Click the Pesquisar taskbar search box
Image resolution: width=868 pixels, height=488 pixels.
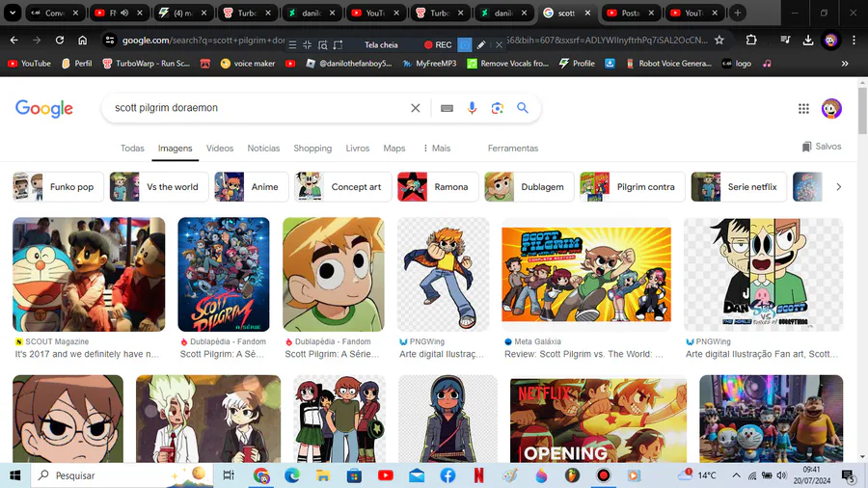click(x=122, y=475)
